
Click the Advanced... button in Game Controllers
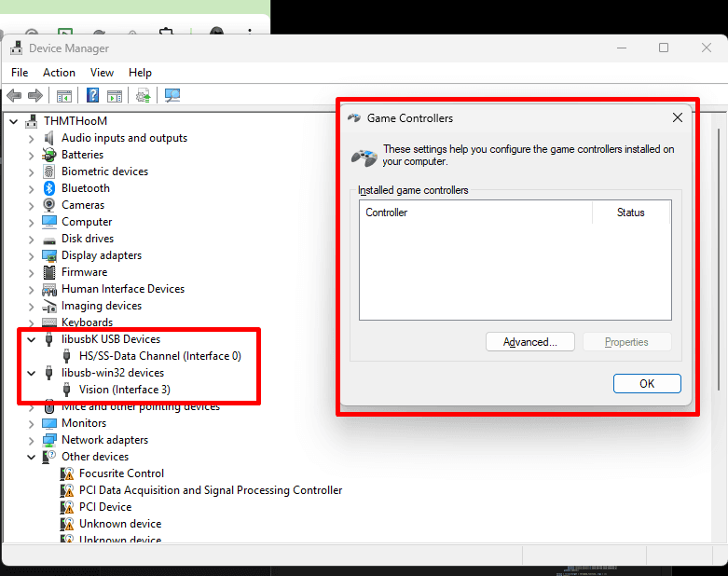coord(530,342)
